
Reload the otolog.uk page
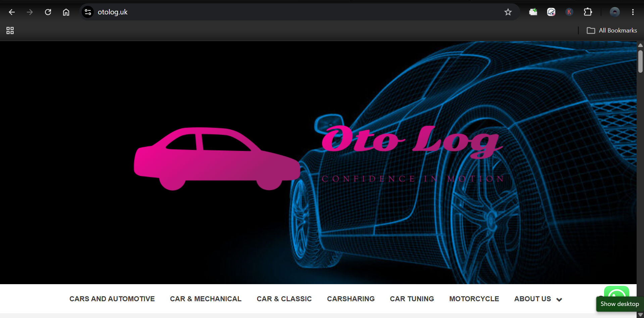coord(48,12)
